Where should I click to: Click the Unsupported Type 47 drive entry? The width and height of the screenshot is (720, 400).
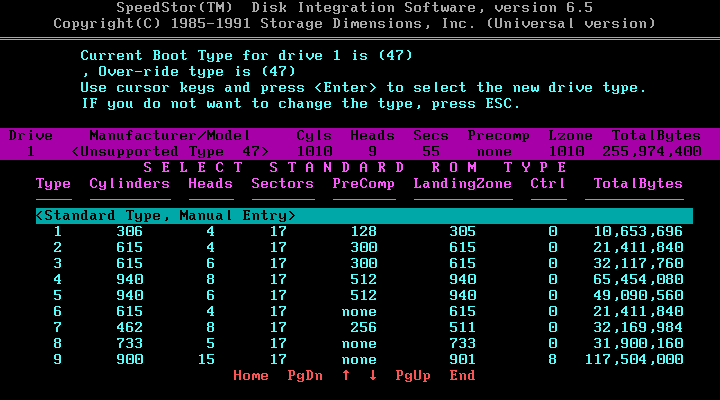(170, 152)
